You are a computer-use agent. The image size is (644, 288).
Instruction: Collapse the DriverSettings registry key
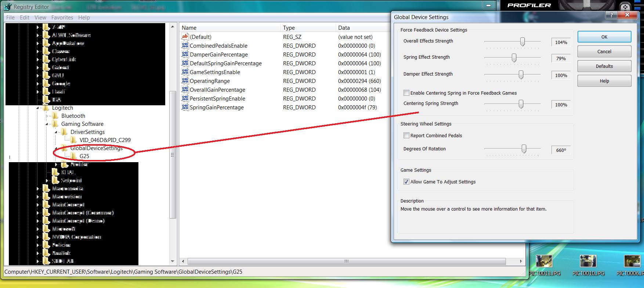56,132
